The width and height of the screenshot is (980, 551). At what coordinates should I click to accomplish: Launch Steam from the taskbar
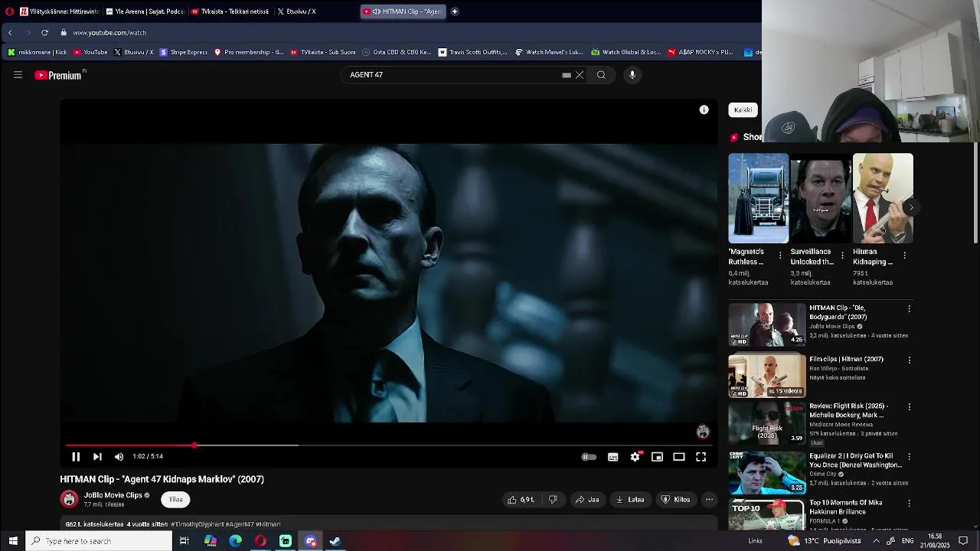(x=335, y=541)
